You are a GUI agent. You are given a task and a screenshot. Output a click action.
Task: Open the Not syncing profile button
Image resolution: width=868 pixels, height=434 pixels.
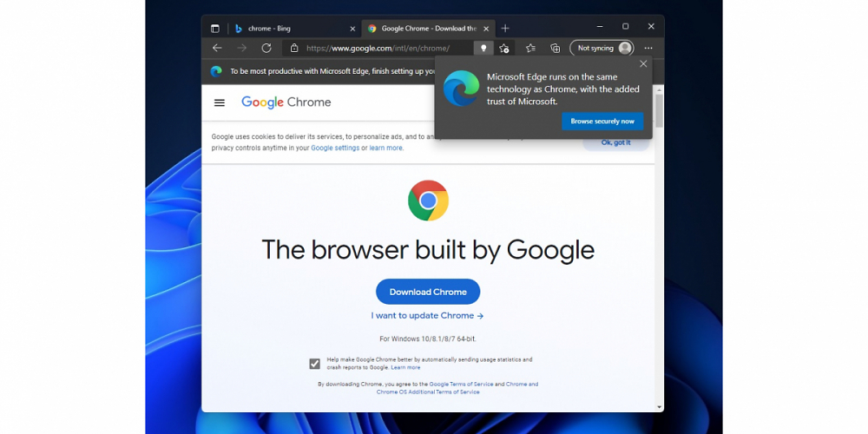602,48
